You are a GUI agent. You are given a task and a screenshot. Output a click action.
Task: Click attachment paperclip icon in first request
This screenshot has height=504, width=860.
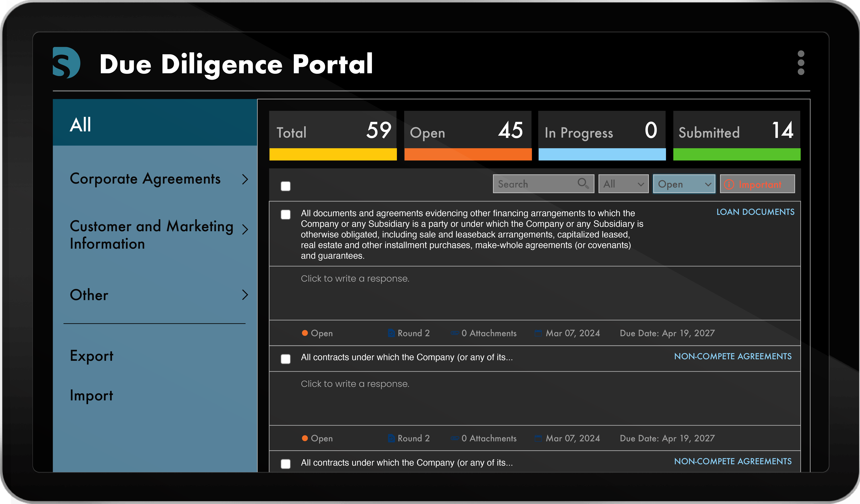(x=455, y=333)
